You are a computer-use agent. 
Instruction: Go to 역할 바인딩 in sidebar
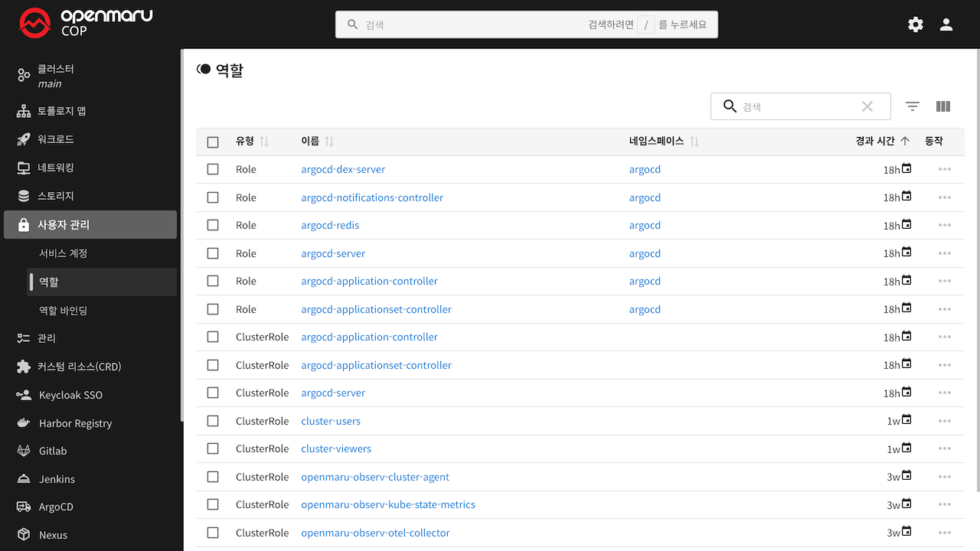(64, 310)
